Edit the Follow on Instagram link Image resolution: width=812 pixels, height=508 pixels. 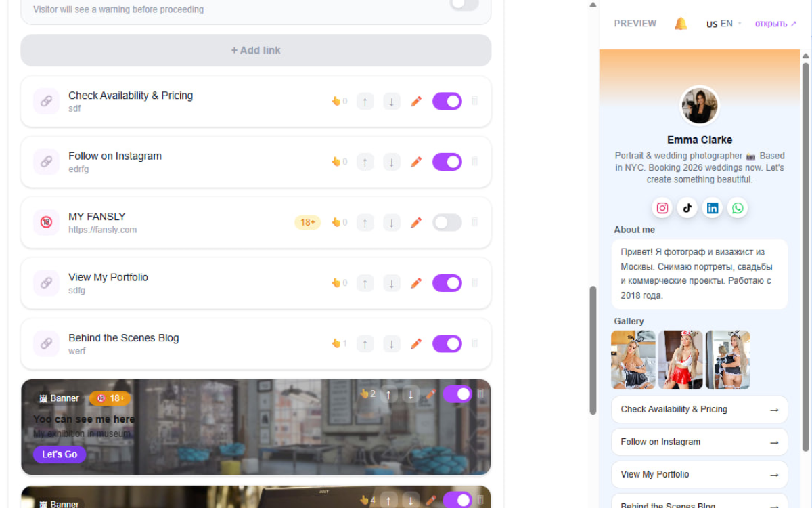416,162
